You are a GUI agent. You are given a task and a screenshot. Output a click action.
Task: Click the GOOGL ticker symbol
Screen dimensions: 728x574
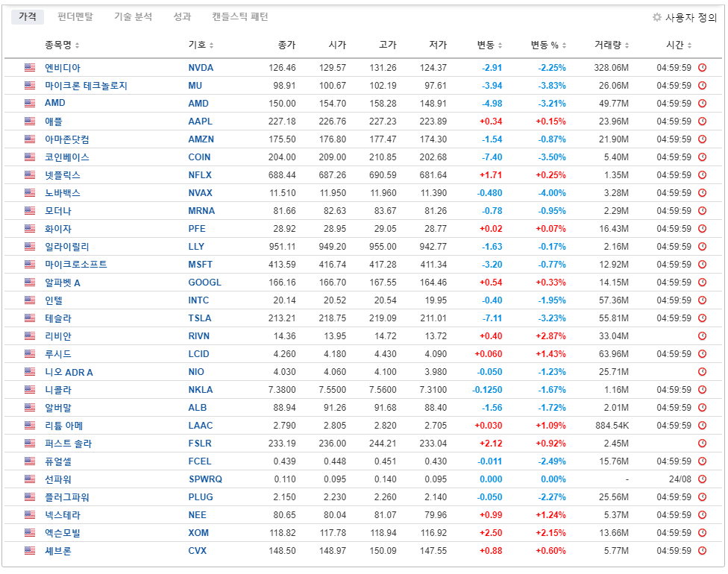pos(204,283)
